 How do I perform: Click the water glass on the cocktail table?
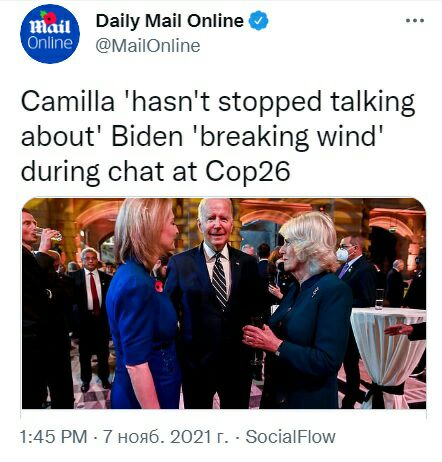[379, 299]
